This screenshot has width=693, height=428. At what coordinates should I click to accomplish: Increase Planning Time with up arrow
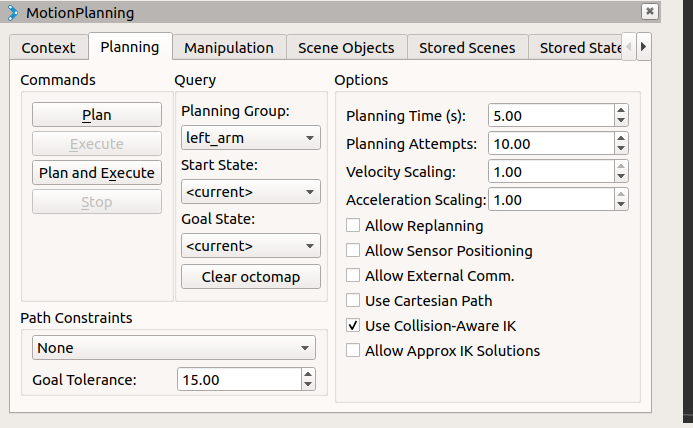pos(621,111)
